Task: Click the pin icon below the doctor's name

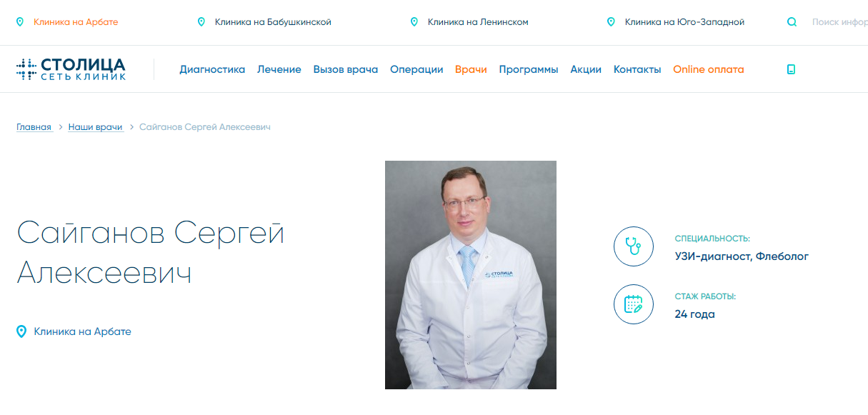Action: point(21,331)
